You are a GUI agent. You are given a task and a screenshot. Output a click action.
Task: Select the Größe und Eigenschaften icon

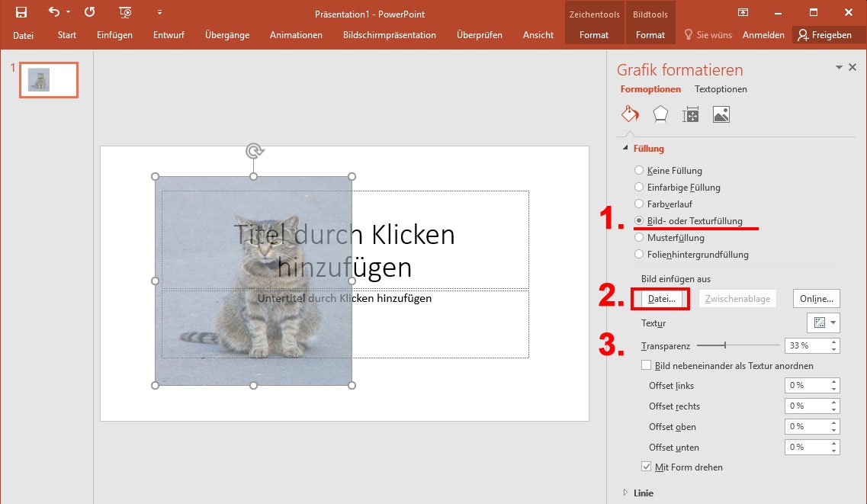point(691,113)
